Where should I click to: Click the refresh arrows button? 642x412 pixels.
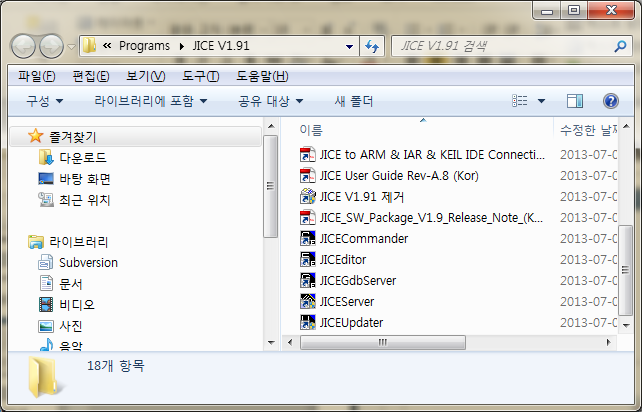372,46
